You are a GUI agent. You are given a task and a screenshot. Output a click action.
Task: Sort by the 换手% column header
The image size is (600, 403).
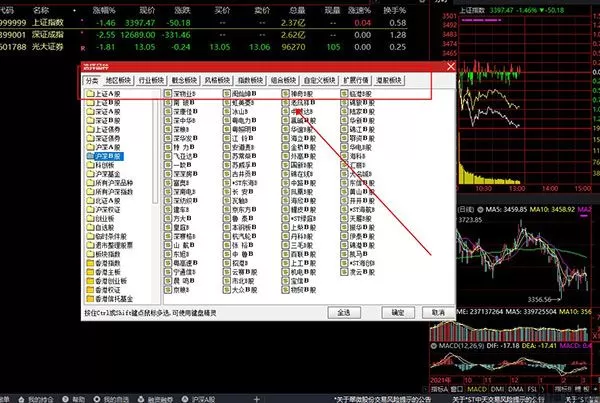[395, 10]
